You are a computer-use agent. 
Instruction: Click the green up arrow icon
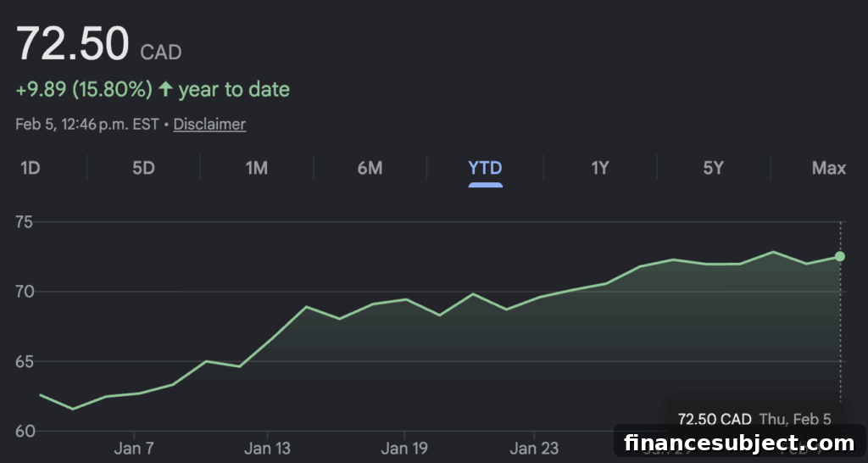pyautogui.click(x=165, y=89)
